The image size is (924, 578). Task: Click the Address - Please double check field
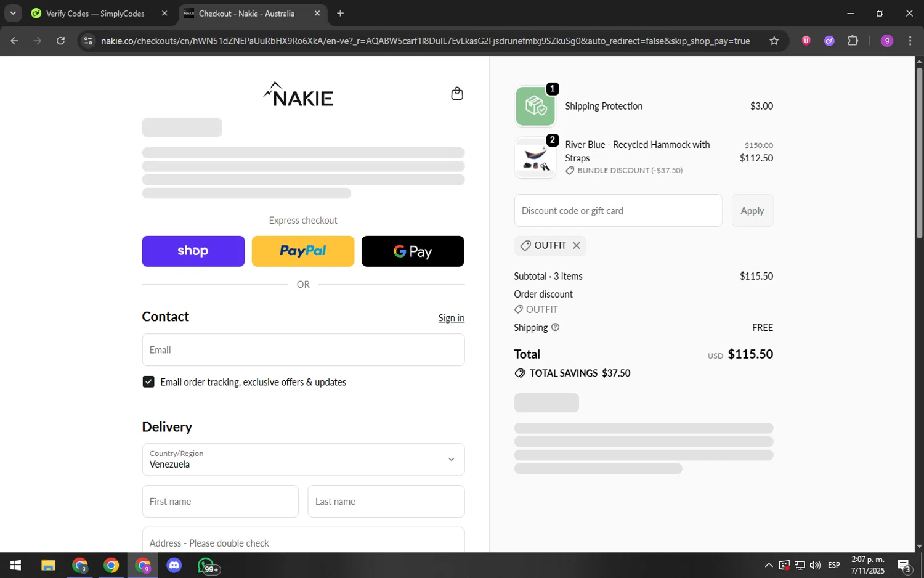pyautogui.click(x=303, y=540)
